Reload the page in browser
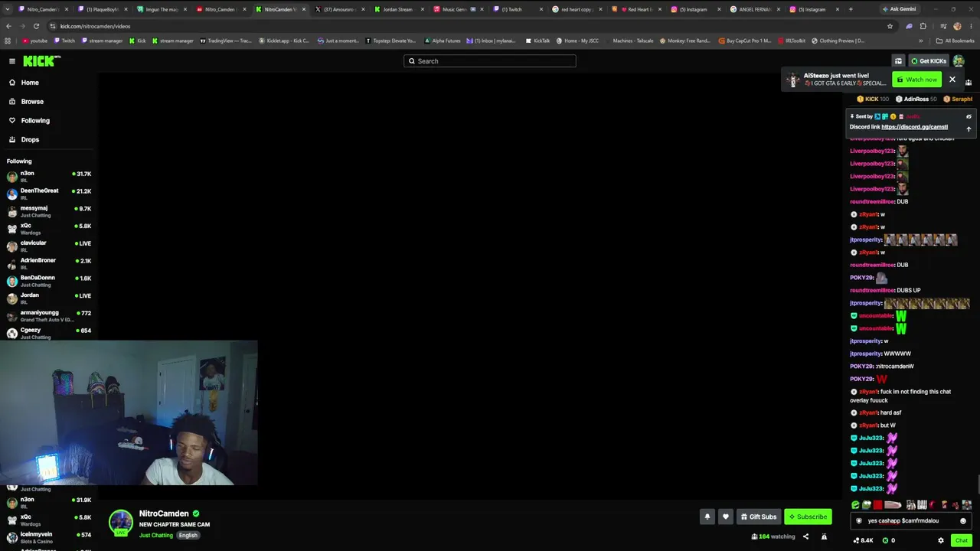 click(x=36, y=26)
